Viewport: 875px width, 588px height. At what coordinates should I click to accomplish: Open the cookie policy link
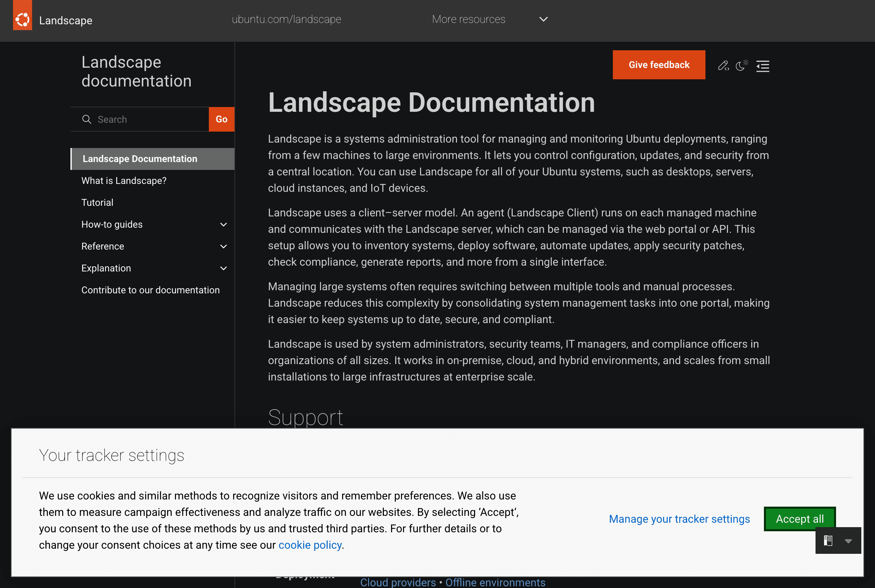310,545
